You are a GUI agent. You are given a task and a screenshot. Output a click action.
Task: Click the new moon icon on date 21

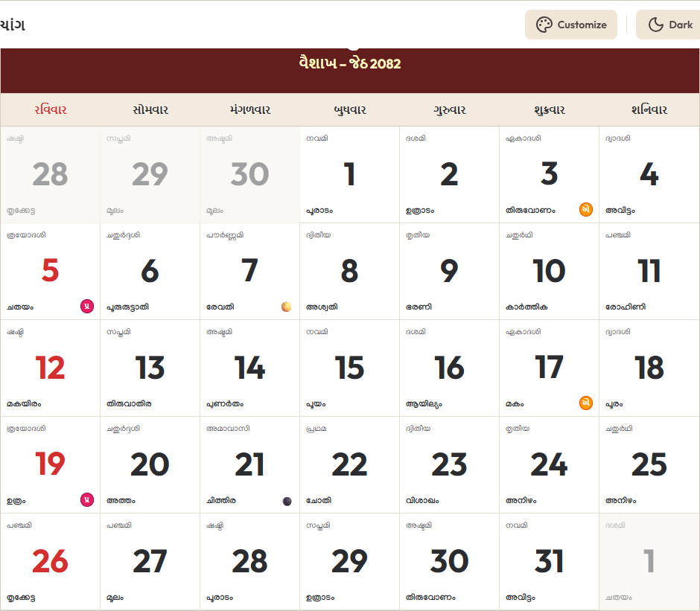click(x=287, y=501)
